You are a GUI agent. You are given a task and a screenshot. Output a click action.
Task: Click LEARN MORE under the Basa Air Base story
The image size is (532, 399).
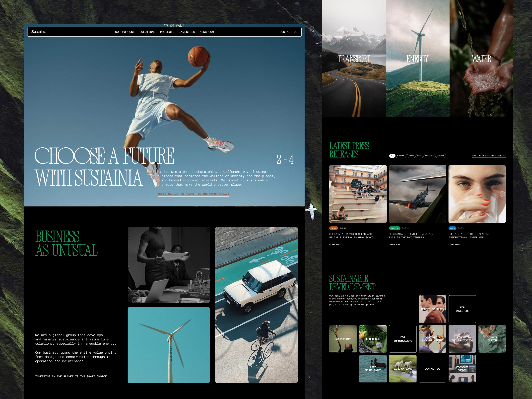tap(395, 245)
